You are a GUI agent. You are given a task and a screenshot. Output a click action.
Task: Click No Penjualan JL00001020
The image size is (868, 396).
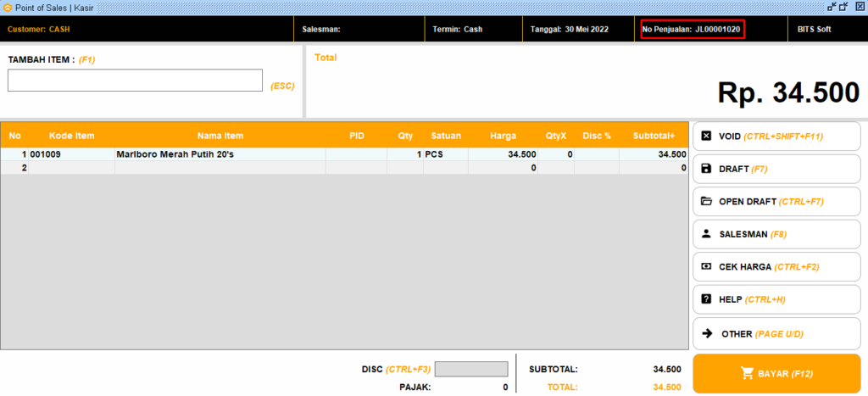pos(693,30)
